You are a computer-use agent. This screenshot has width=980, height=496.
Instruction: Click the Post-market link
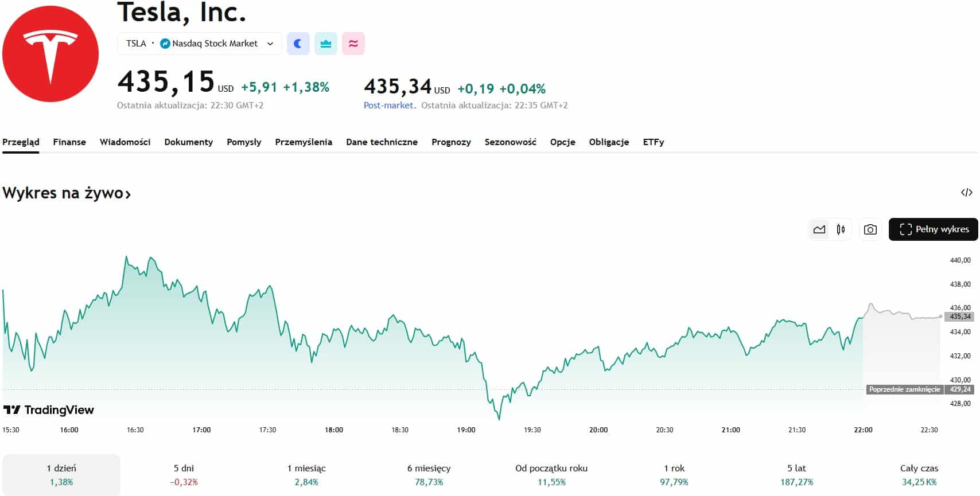coord(388,106)
